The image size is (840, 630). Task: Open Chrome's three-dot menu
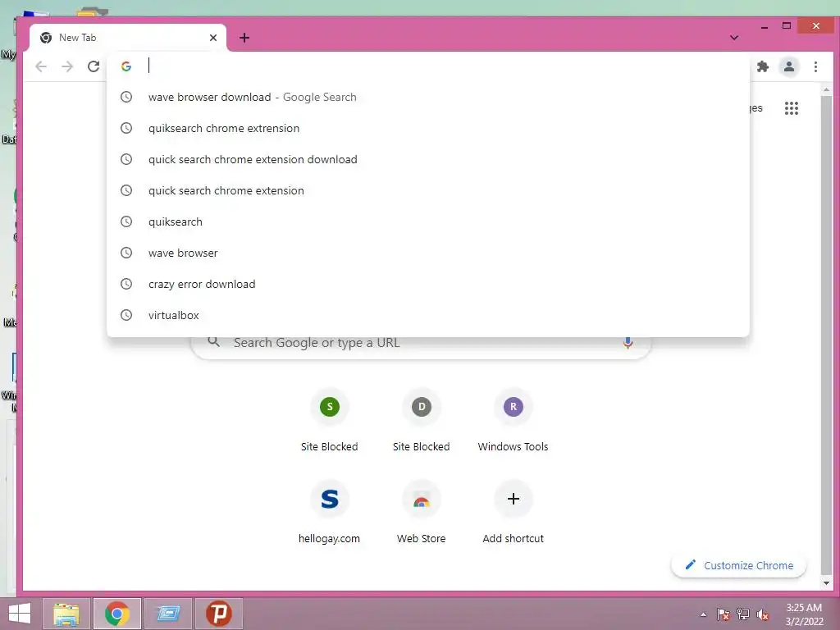click(x=815, y=66)
